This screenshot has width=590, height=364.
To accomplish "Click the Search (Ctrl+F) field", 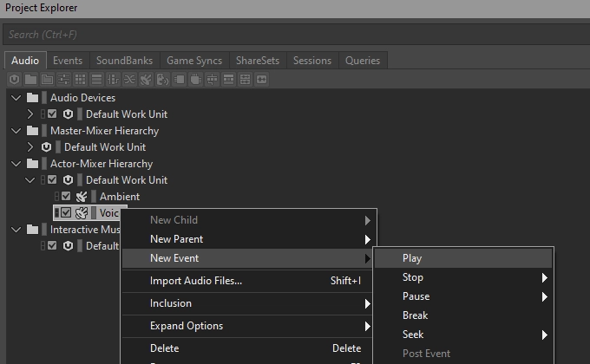I will point(297,35).
